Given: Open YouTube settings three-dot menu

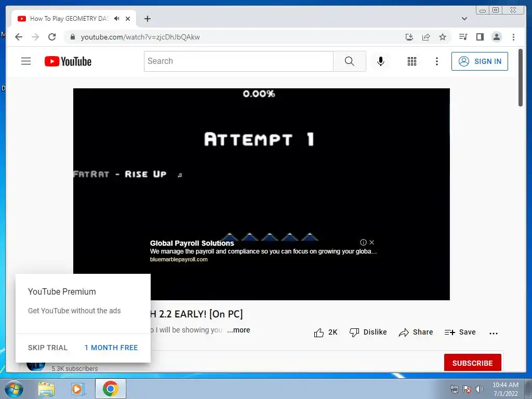Looking at the screenshot, I should coord(436,61).
